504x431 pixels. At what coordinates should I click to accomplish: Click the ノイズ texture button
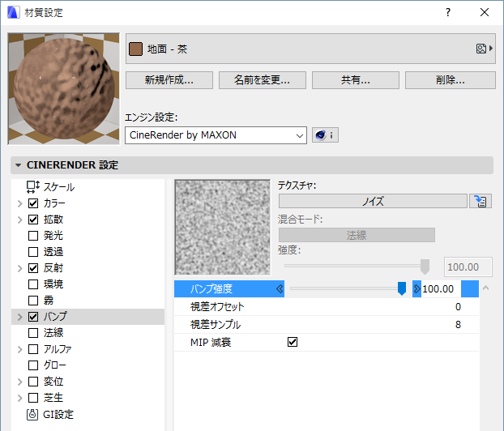click(373, 201)
